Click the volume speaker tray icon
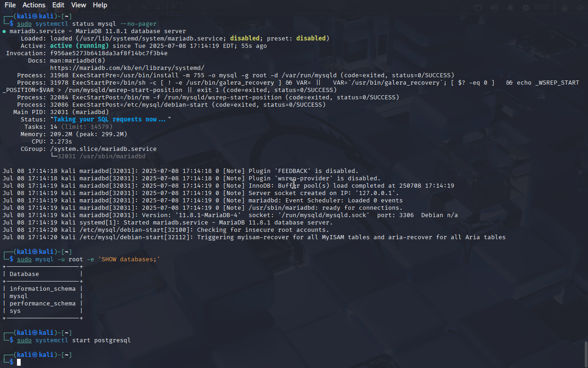 pos(494,8)
